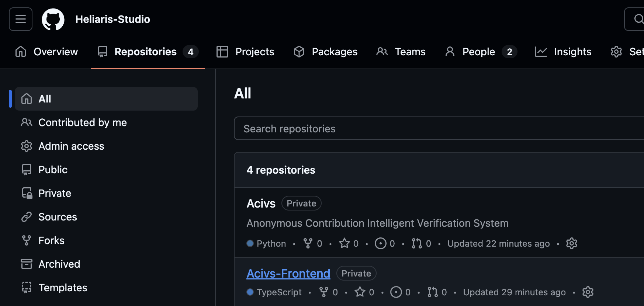
Task: Show Archived repositories
Action: pyautogui.click(x=106, y=264)
